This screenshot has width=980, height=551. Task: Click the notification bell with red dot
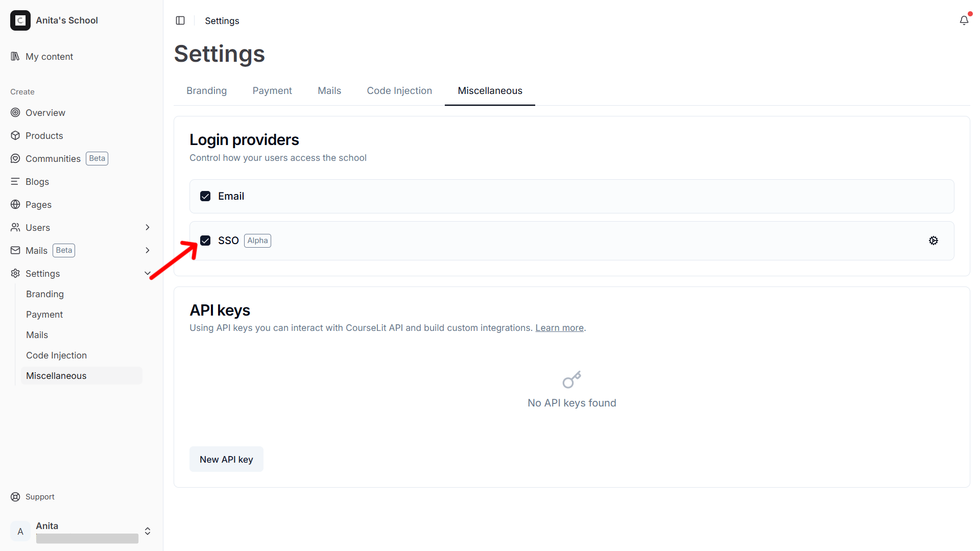[964, 20]
